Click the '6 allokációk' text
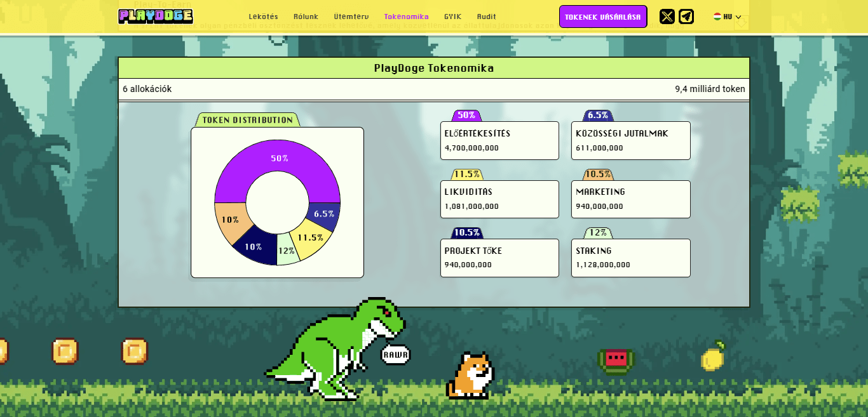The height and width of the screenshot is (417, 868). pyautogui.click(x=147, y=89)
